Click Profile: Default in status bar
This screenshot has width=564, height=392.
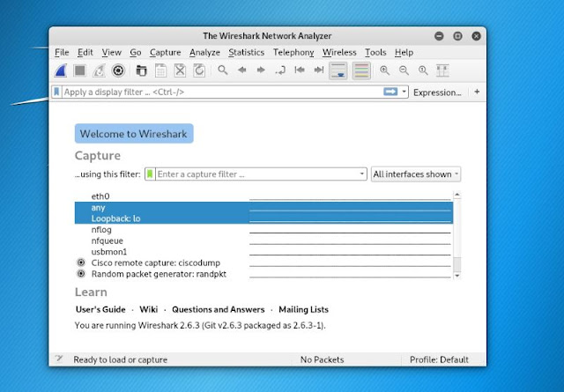tap(439, 359)
